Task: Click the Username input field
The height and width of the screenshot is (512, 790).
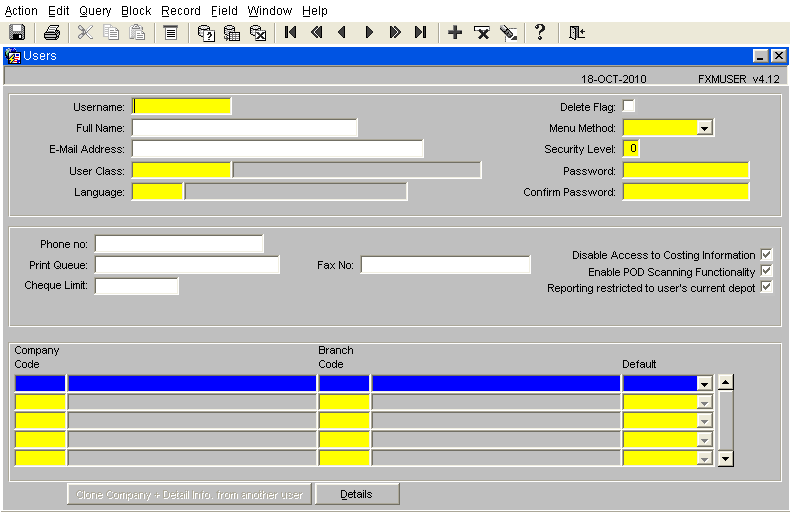Action: pos(181,106)
